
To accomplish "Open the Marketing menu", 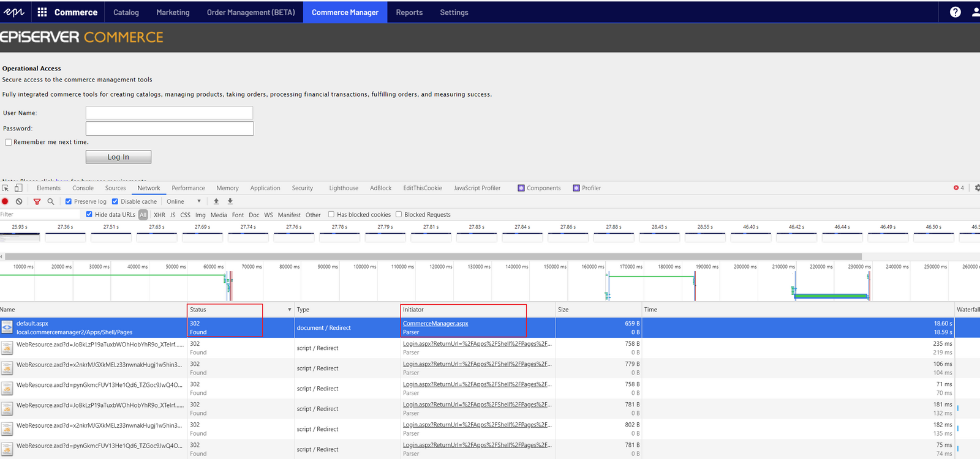I will 173,12.
